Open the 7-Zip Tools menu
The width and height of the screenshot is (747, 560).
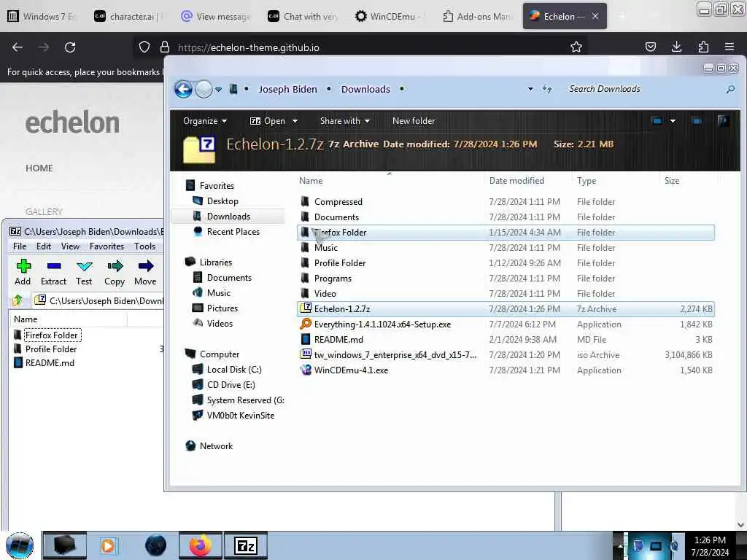click(145, 246)
